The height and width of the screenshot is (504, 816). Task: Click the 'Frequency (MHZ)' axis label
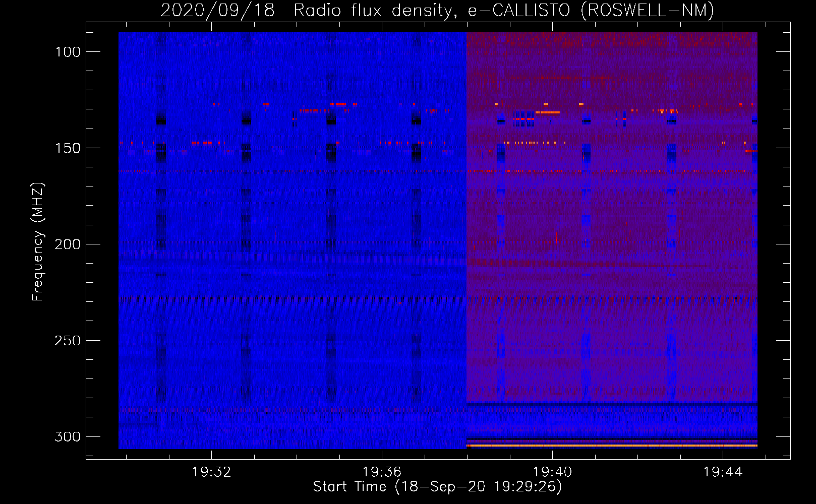click(x=38, y=241)
